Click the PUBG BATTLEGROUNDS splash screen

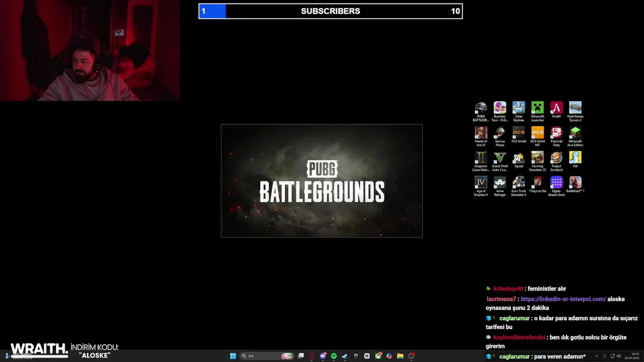(321, 181)
